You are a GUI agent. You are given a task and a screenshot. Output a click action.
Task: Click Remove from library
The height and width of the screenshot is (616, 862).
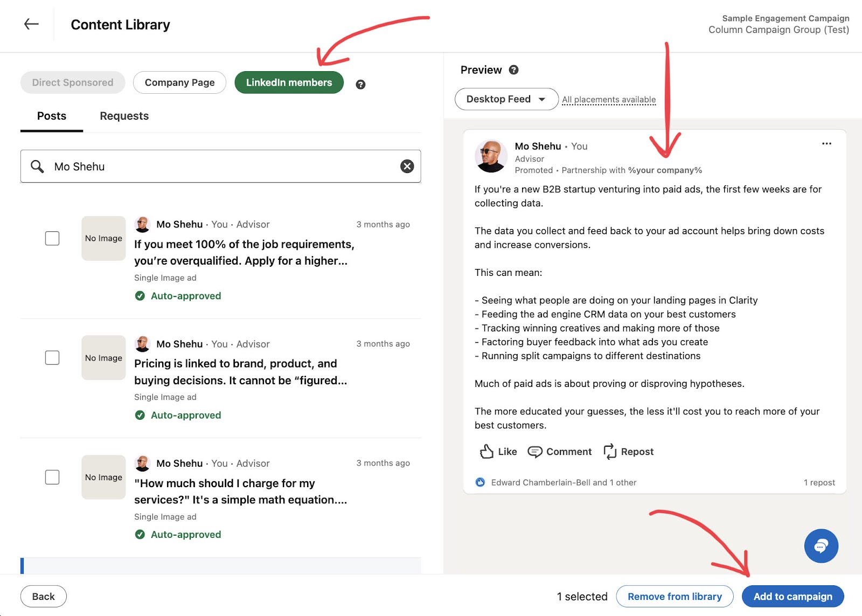pos(675,597)
